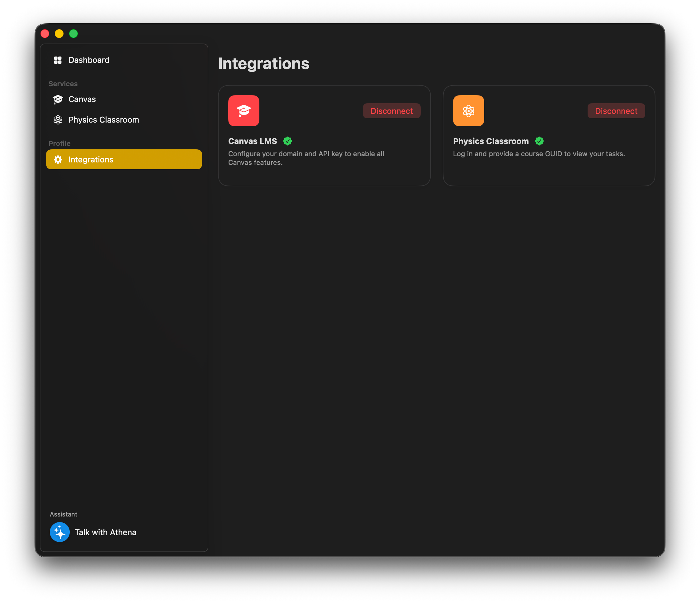Disconnect the Physics Classroom integration
Screen dimensions: 700x603
616,111
